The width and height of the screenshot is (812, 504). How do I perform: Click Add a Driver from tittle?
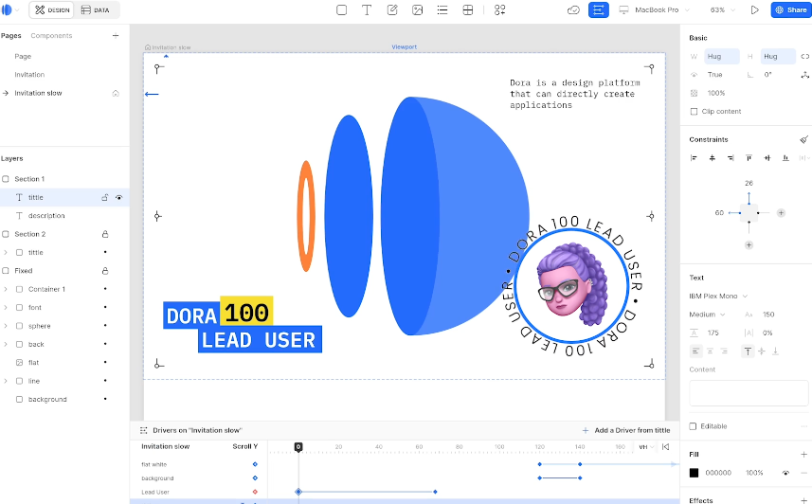[626, 430]
